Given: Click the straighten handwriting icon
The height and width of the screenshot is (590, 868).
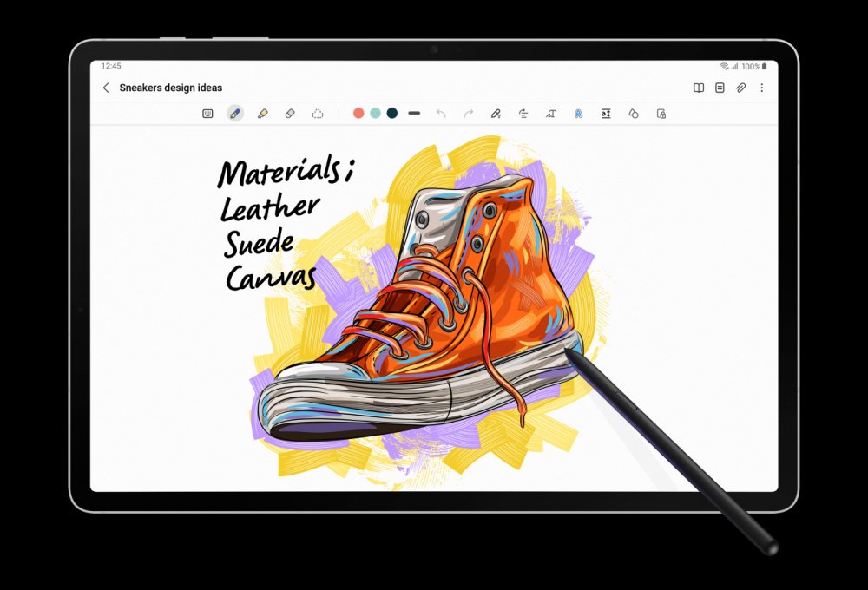Looking at the screenshot, I should pos(523,114).
